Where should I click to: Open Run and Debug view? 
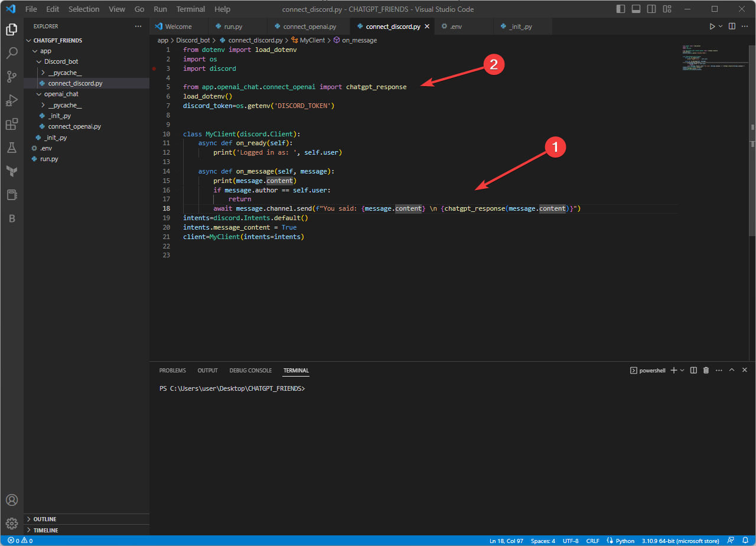point(11,100)
